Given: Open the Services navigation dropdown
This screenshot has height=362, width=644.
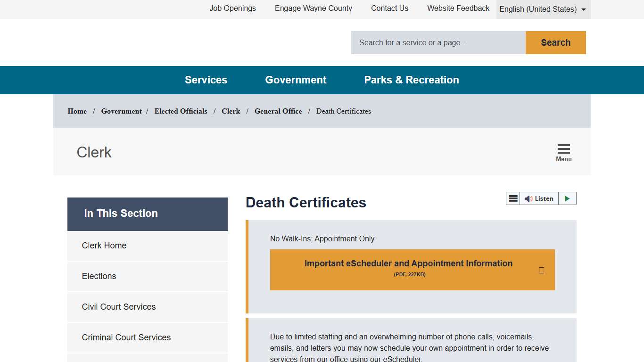Looking at the screenshot, I should point(206,80).
